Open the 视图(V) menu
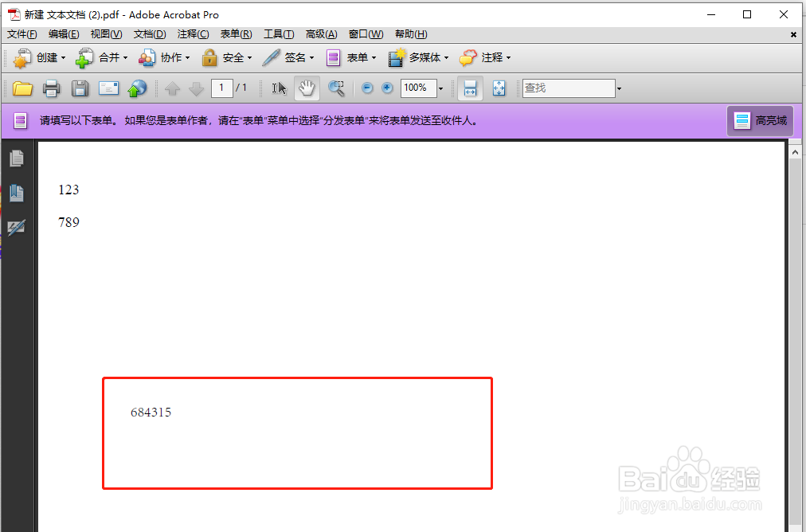Viewport: 806px width, 532px height. click(x=107, y=34)
